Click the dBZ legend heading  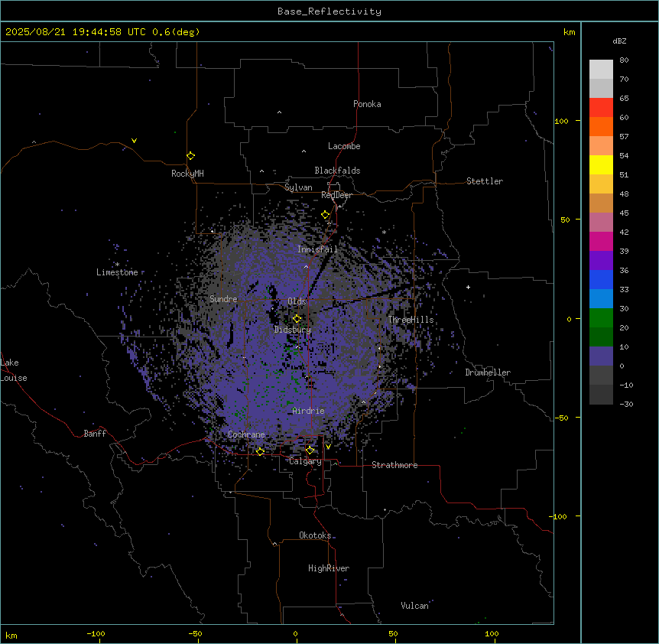(x=619, y=41)
